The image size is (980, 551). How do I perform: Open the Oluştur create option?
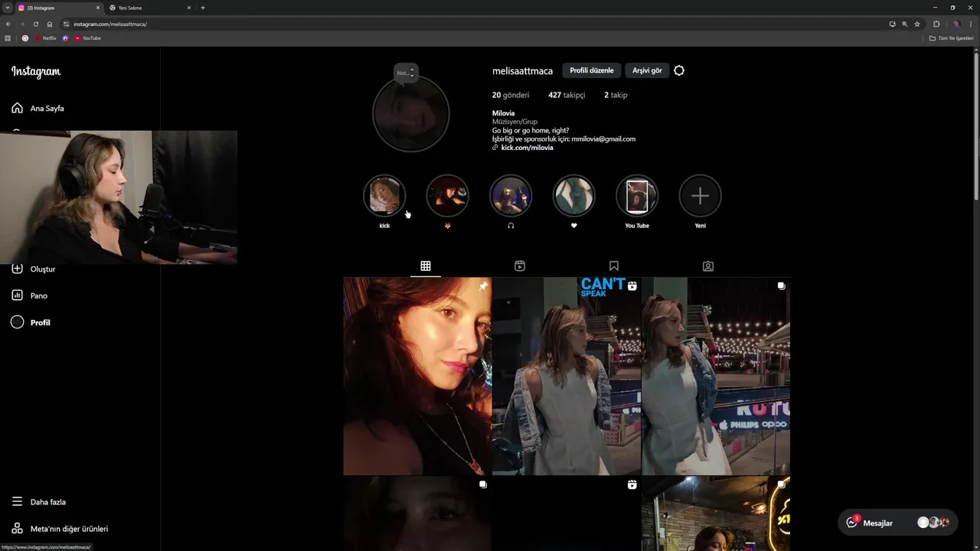coord(34,269)
